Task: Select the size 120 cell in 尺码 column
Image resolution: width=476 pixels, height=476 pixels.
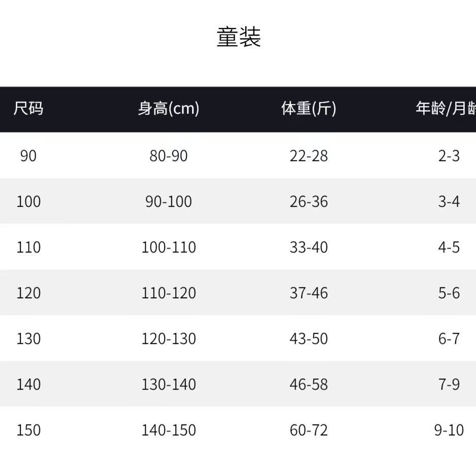Action: point(28,293)
